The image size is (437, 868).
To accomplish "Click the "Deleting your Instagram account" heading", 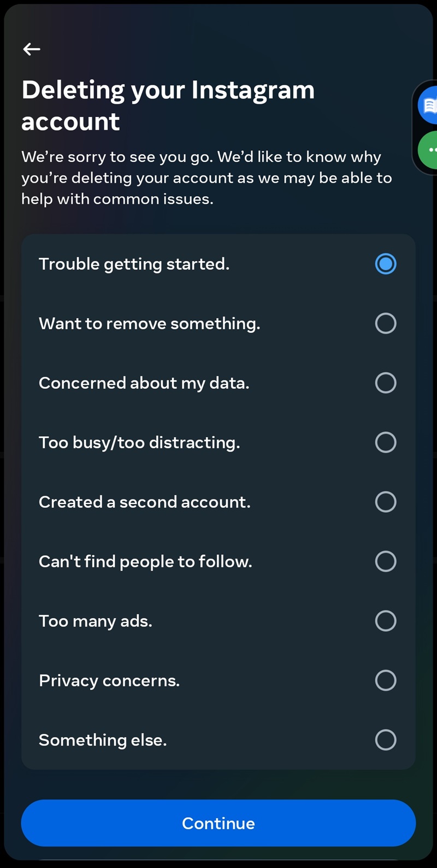I will 168,105.
